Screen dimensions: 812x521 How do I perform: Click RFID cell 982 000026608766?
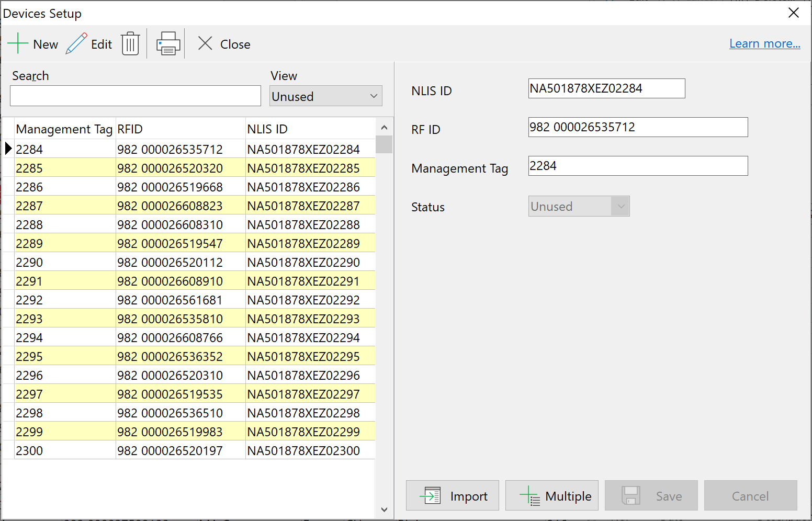181,337
